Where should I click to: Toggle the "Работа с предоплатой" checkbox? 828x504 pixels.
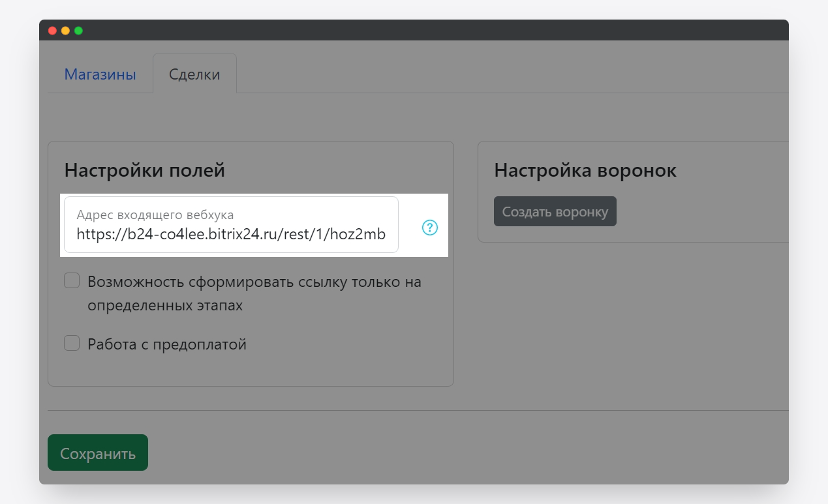pyautogui.click(x=72, y=344)
